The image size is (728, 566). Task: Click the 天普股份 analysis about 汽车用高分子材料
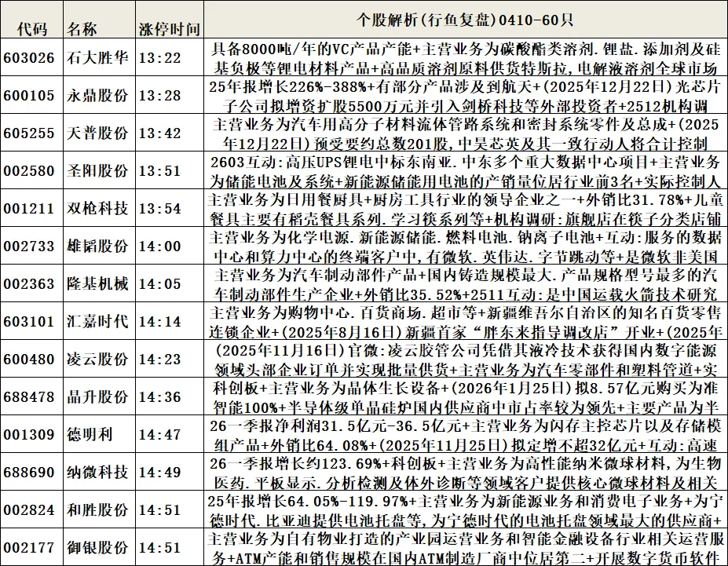point(466,133)
